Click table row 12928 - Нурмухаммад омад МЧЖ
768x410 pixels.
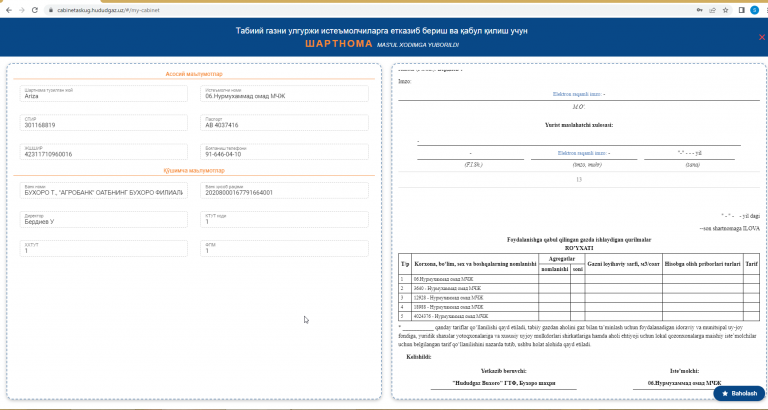pos(579,297)
